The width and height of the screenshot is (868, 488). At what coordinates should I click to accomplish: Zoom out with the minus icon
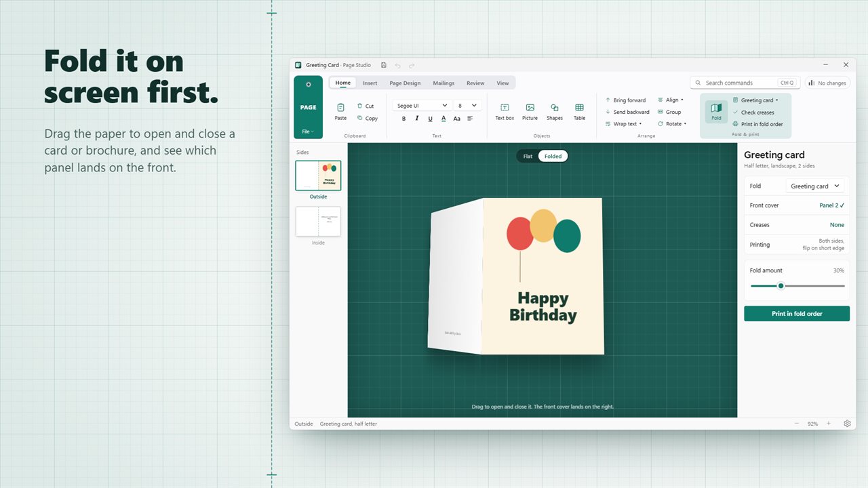797,424
